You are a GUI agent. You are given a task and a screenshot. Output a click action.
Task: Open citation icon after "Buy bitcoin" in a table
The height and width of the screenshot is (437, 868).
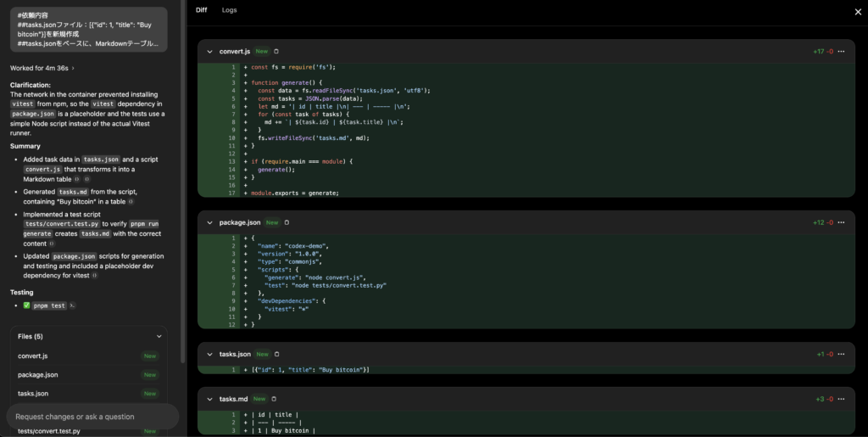(x=131, y=202)
